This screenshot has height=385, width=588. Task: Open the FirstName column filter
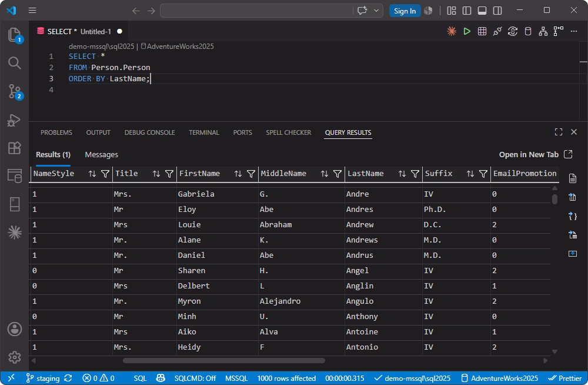251,174
